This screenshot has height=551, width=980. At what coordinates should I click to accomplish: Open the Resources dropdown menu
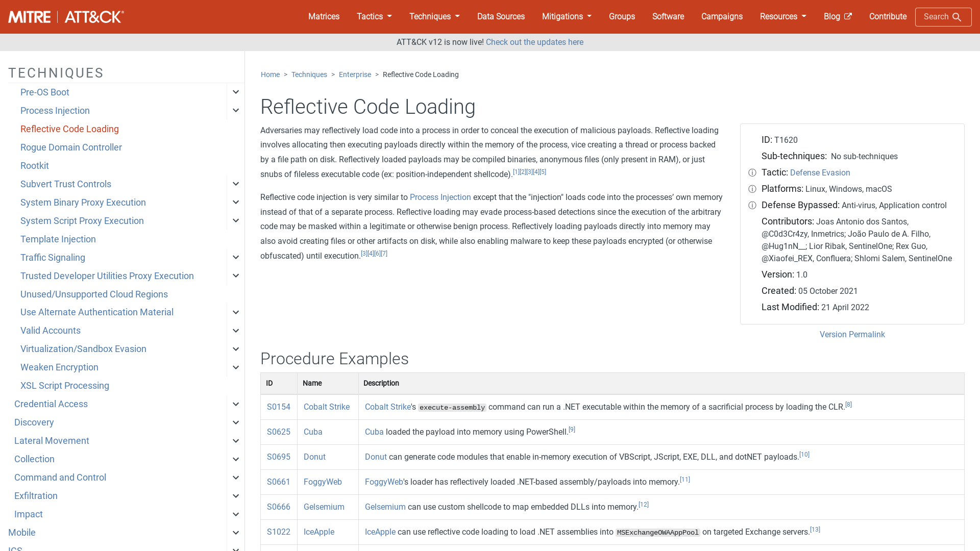tap(783, 16)
